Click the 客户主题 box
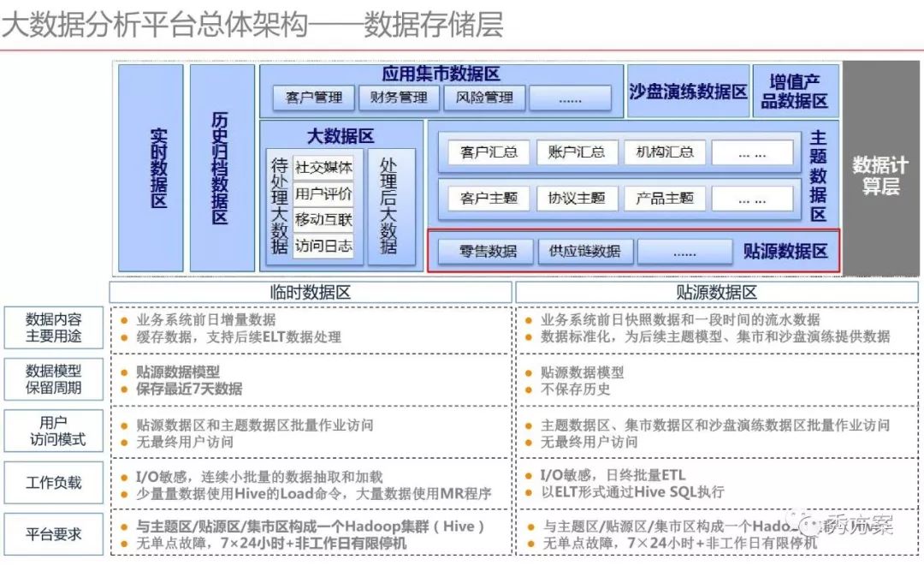Viewport: 924px width, 565px height. [489, 198]
